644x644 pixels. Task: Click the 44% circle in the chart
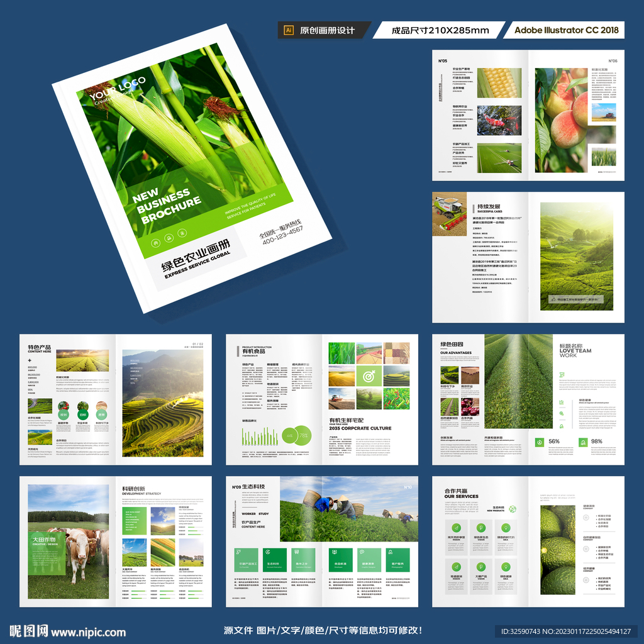(290, 435)
